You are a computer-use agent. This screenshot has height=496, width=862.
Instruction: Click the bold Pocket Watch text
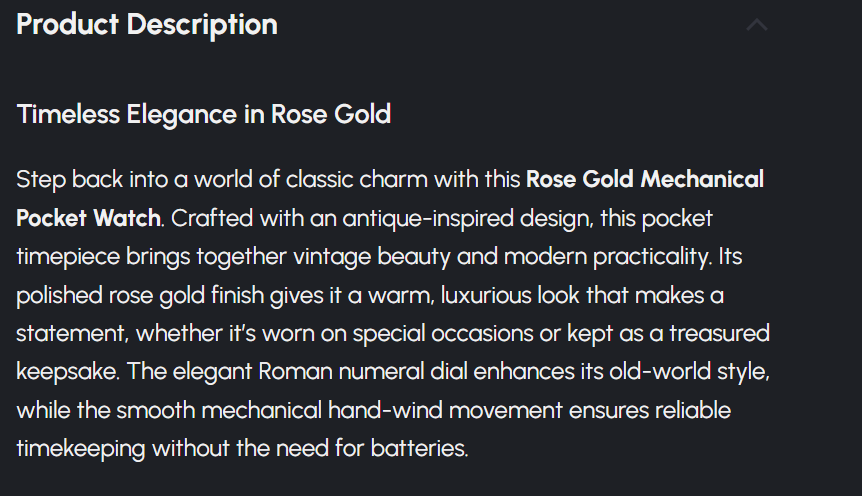(x=89, y=218)
